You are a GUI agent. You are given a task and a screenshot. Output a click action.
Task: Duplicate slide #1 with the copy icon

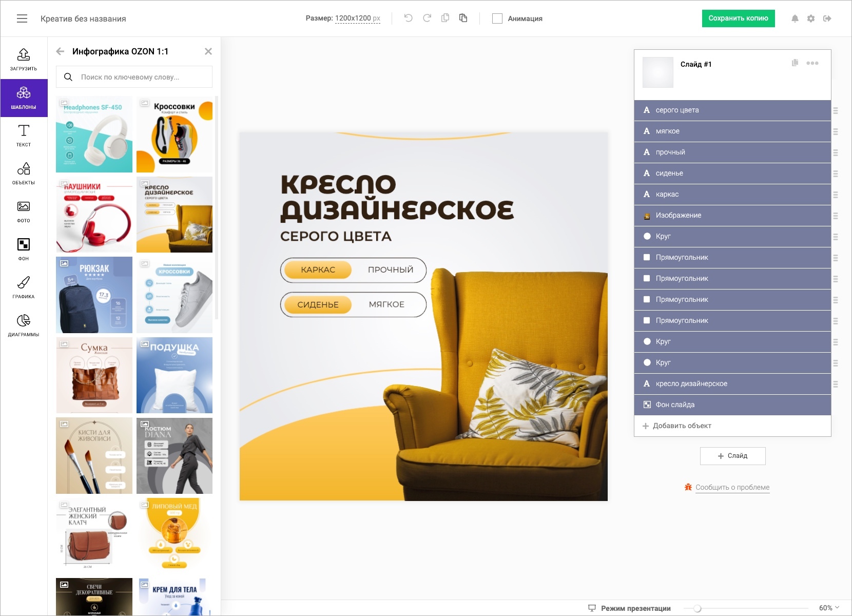coord(795,63)
